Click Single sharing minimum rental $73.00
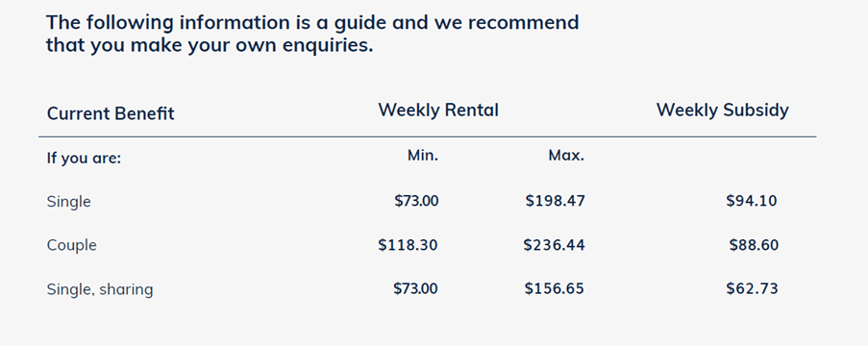This screenshot has width=868, height=346. click(x=415, y=288)
